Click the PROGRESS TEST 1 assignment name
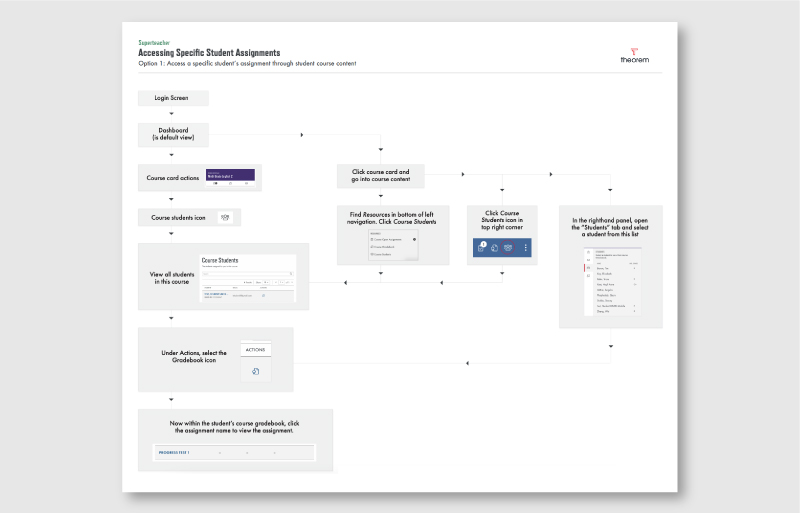 pos(174,453)
